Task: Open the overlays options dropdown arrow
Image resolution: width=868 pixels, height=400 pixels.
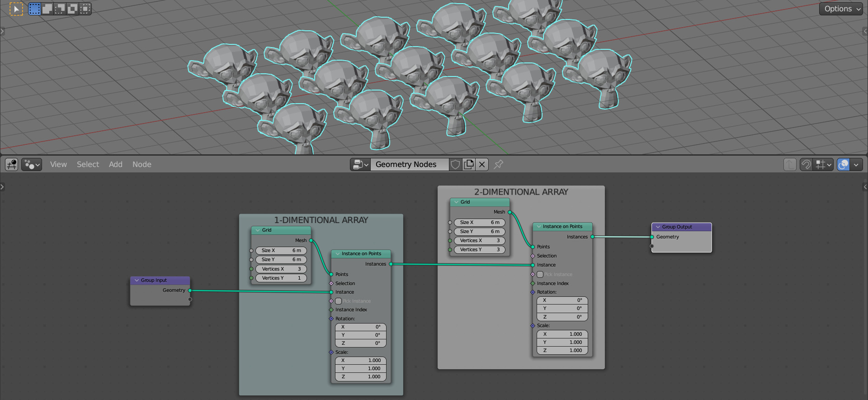Action: click(856, 164)
